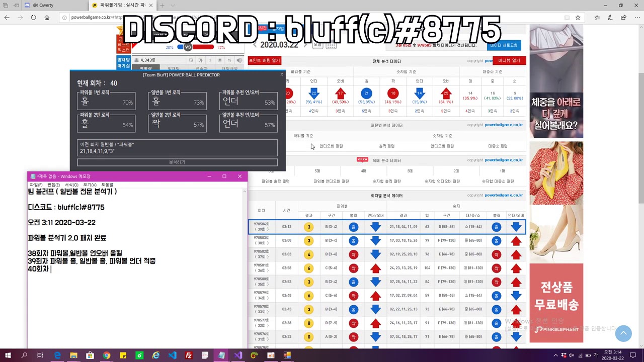Click the share icon in browser toolbar

[x=623, y=18]
